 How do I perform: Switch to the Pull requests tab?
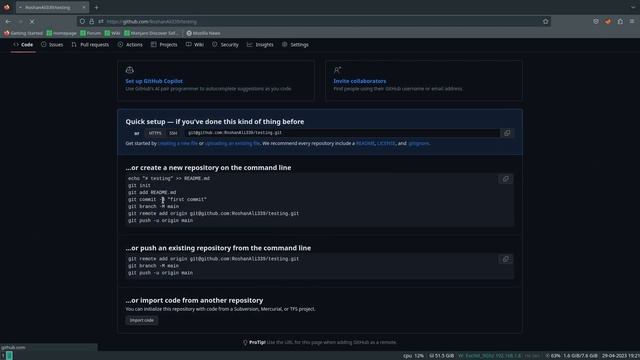tap(90, 44)
